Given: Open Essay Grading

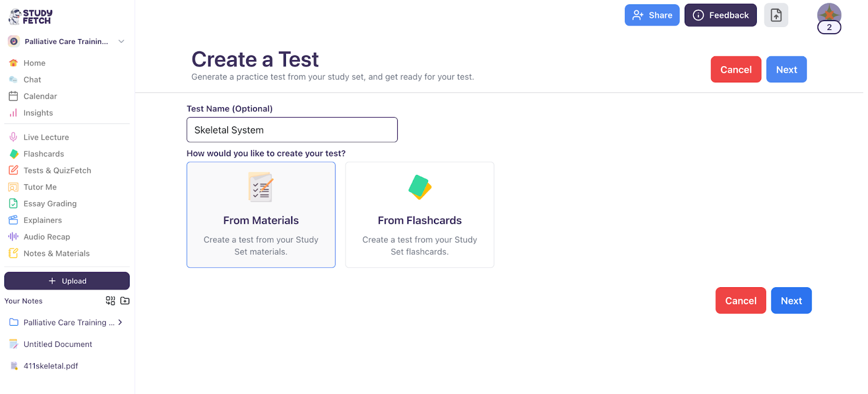Looking at the screenshot, I should point(49,203).
